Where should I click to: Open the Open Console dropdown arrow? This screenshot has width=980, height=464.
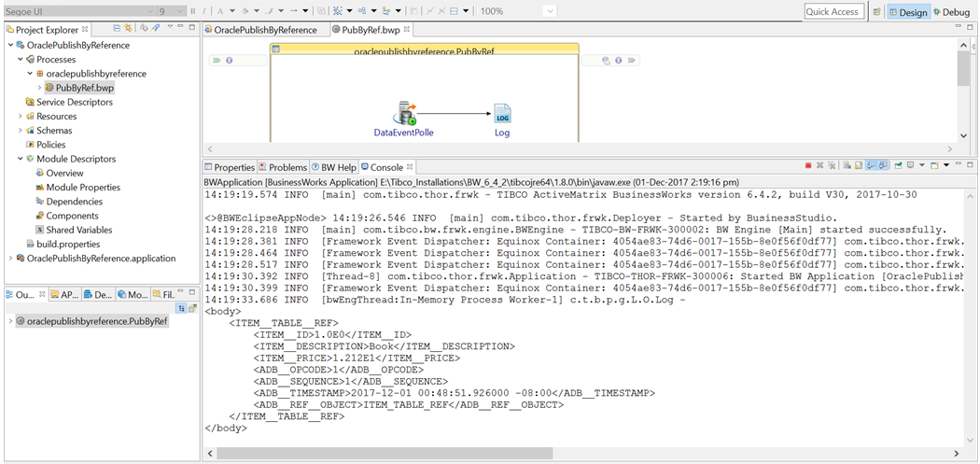click(x=946, y=165)
